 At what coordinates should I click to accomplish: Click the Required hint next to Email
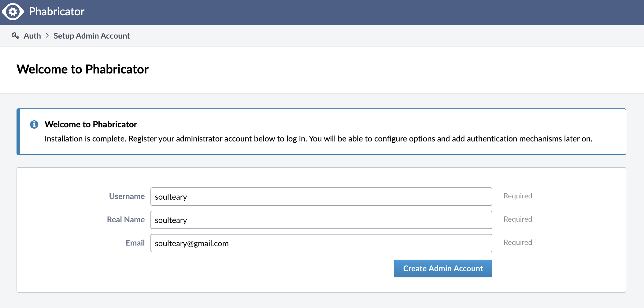518,242
